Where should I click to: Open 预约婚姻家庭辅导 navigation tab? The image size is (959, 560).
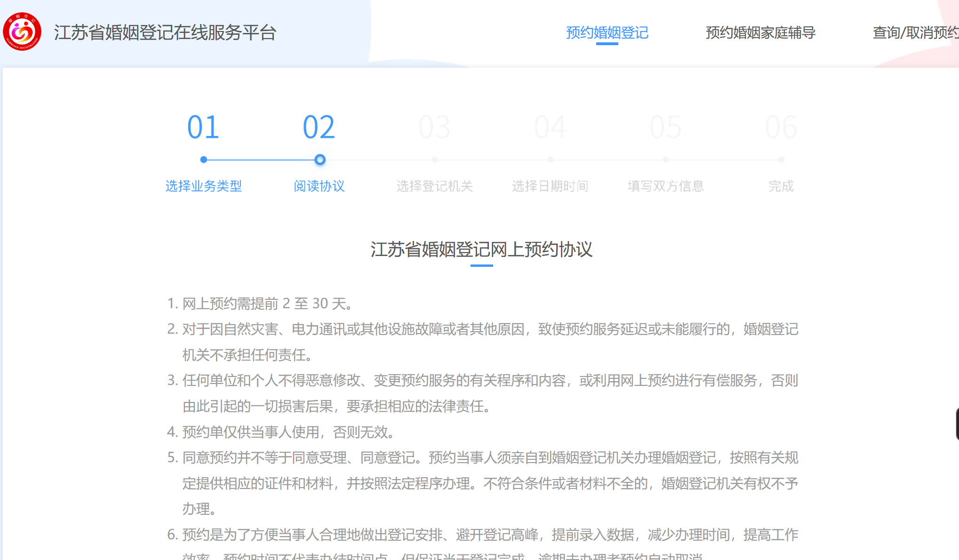pyautogui.click(x=760, y=32)
